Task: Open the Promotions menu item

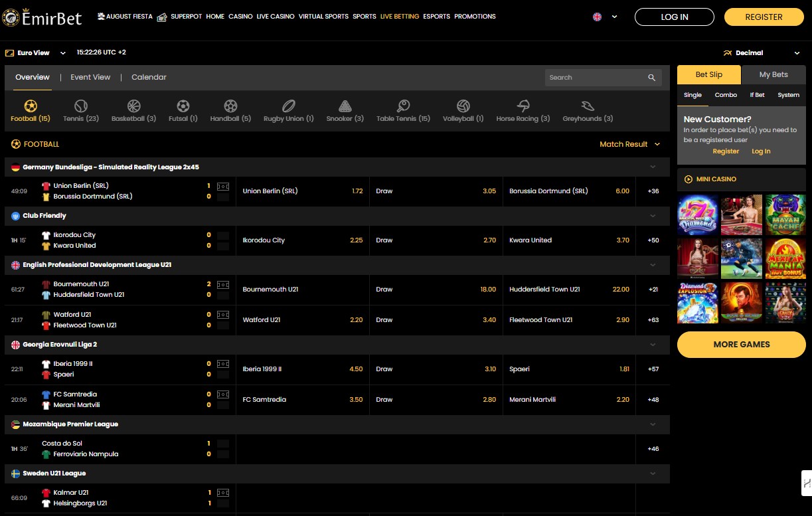Action: [x=475, y=17]
